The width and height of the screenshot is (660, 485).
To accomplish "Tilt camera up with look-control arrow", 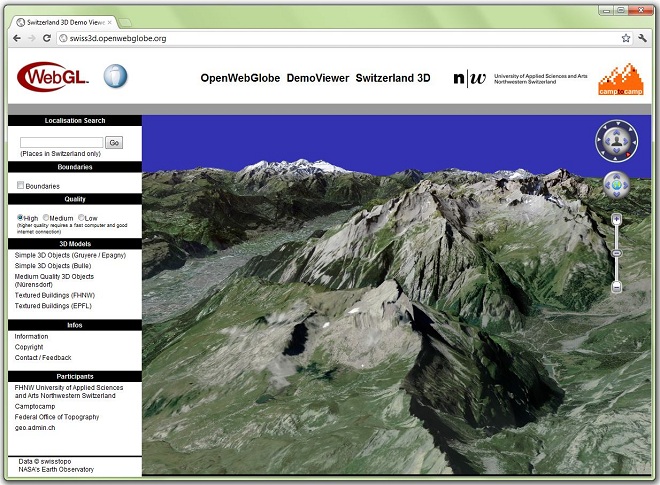I will coord(617,132).
